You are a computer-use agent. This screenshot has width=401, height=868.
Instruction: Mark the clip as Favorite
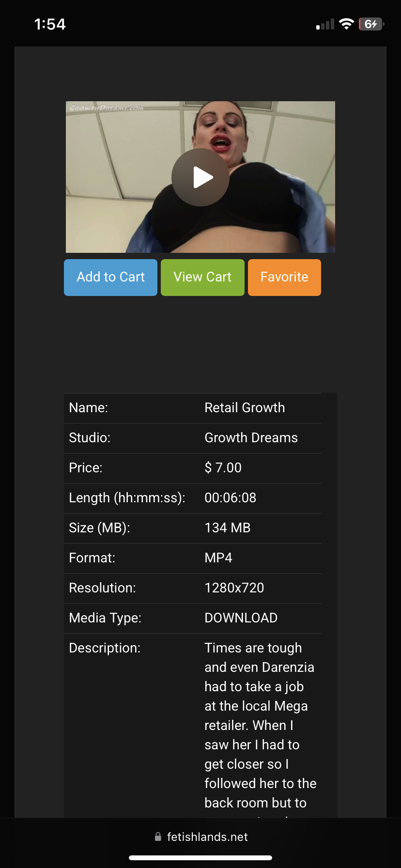(284, 277)
